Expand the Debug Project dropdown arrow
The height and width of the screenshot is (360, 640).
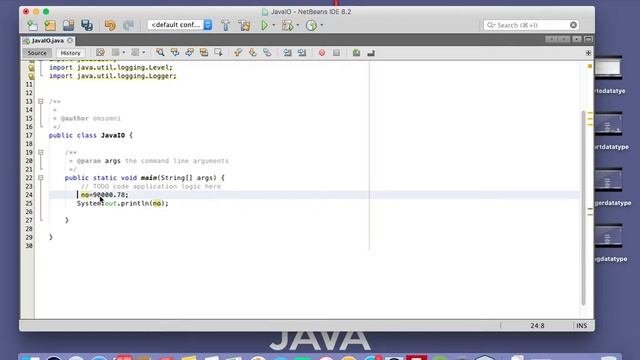point(298,25)
